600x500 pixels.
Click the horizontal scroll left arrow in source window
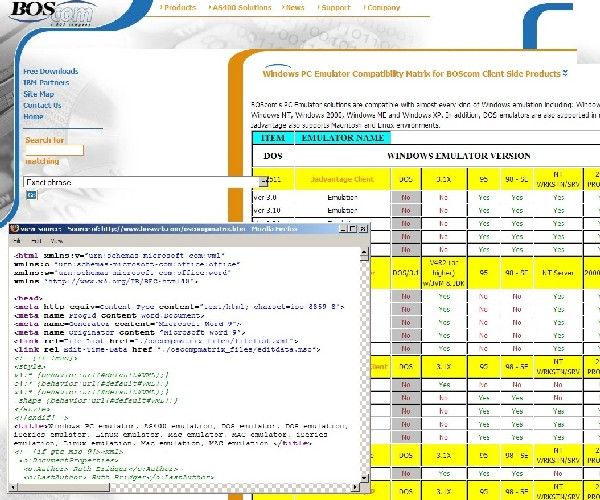tap(13, 487)
